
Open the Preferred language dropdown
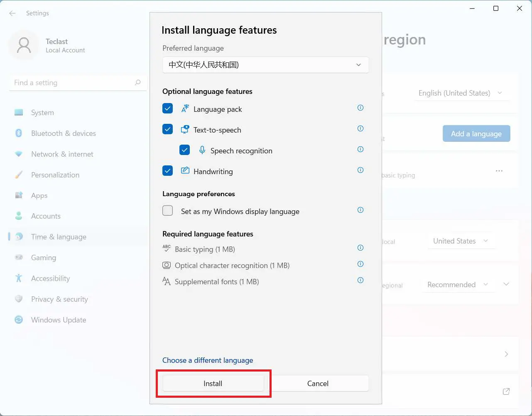pos(265,65)
